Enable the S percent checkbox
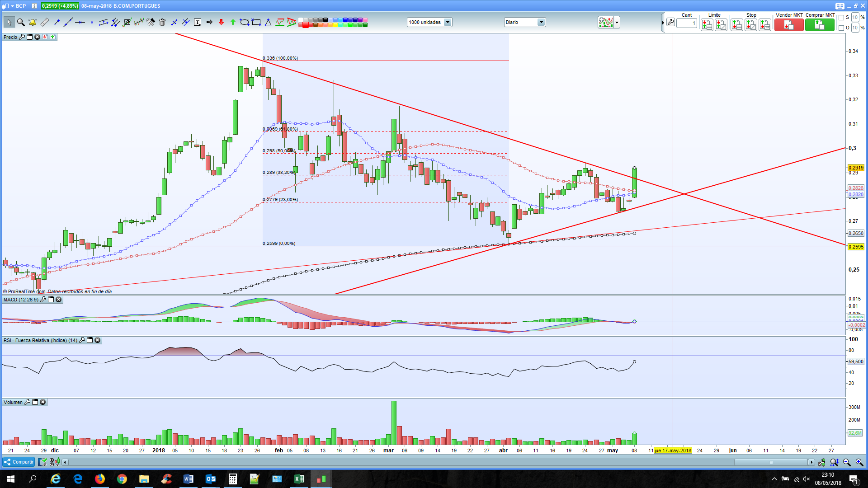 (841, 18)
